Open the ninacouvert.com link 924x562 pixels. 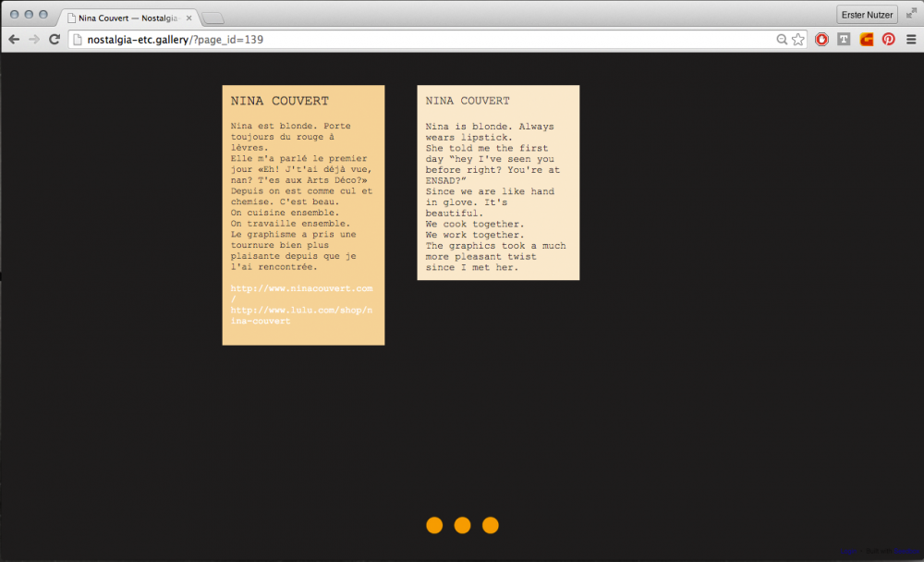[301, 289]
